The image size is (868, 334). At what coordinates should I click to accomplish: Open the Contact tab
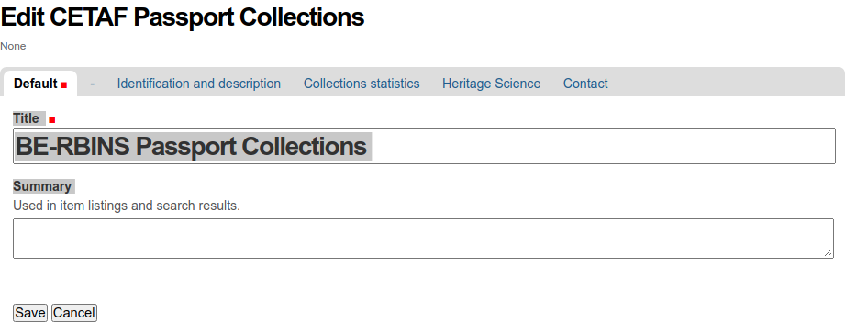pyautogui.click(x=585, y=83)
